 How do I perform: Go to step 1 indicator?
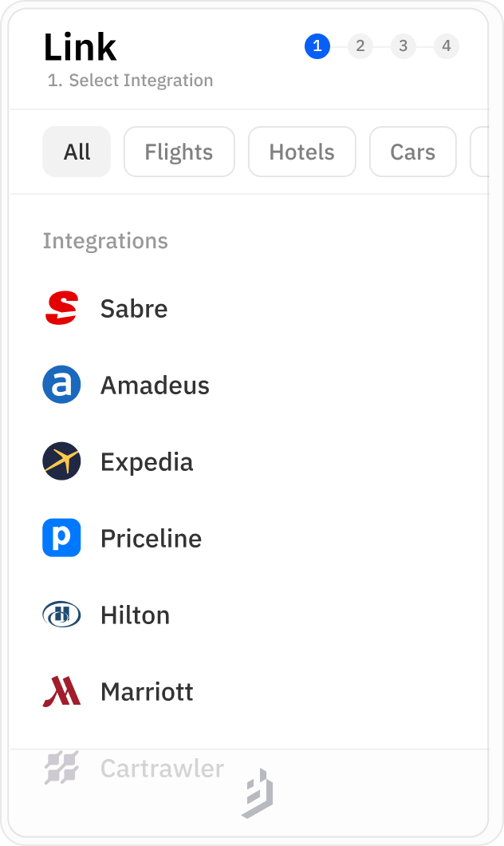tap(317, 46)
